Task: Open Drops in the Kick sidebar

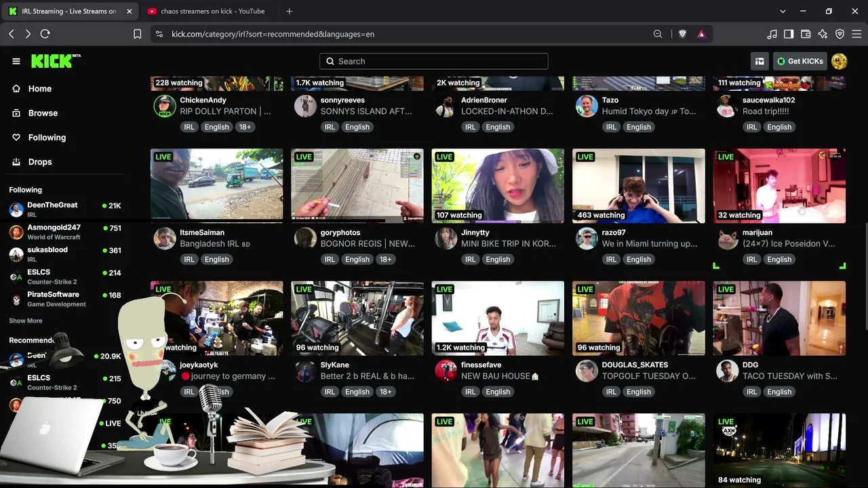Action: [40, 162]
